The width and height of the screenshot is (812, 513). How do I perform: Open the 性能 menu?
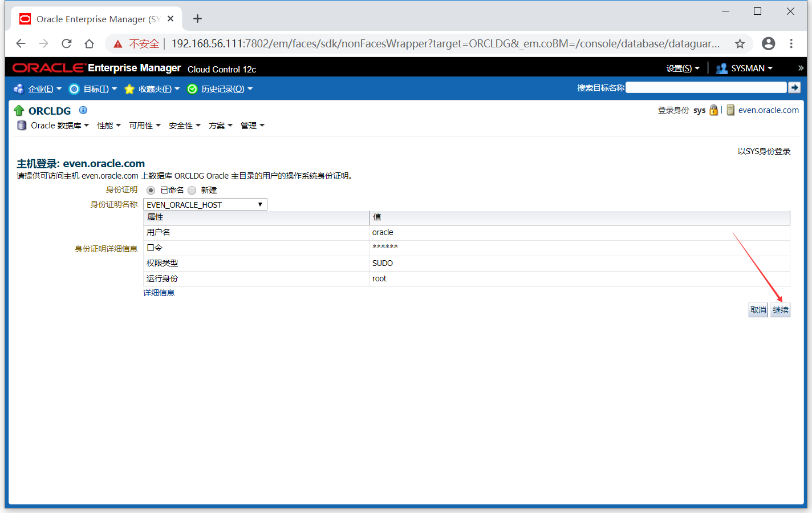pyautogui.click(x=109, y=126)
